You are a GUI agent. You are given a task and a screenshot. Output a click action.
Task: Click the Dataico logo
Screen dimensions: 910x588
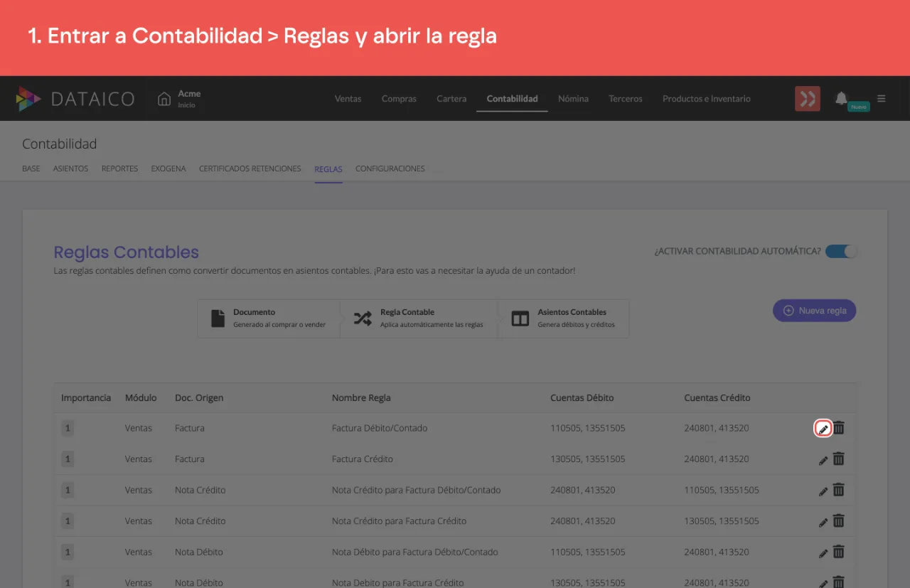tap(75, 99)
